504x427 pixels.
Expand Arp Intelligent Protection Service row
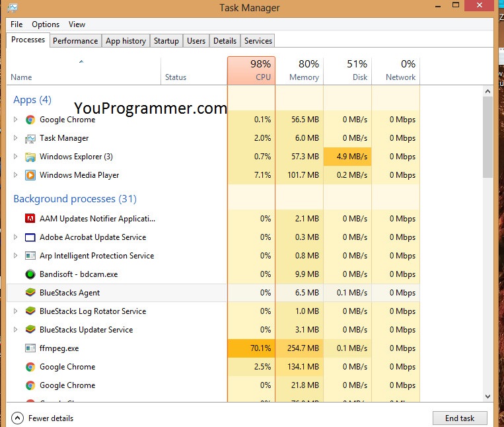pyautogui.click(x=15, y=256)
